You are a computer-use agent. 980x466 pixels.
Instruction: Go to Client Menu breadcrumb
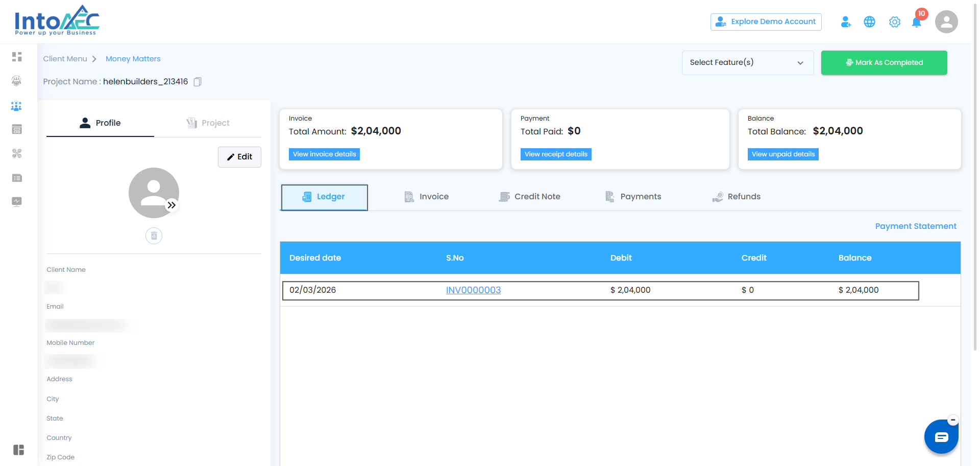65,59
